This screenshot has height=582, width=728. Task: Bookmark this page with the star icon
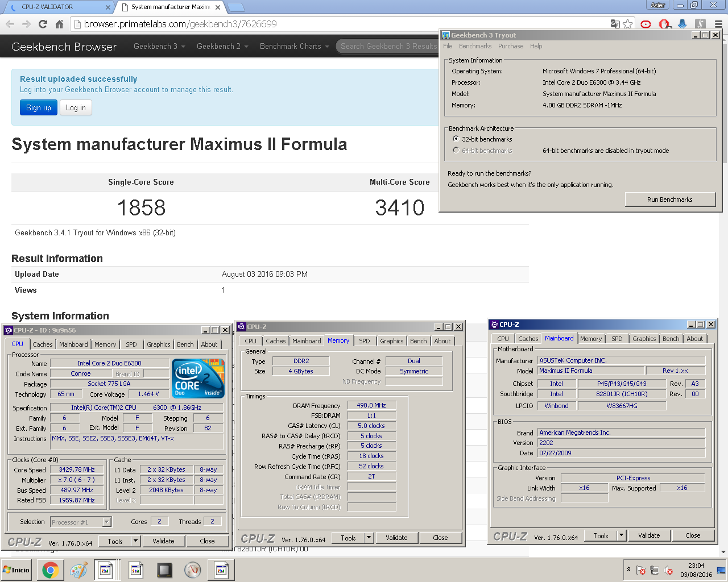point(628,24)
